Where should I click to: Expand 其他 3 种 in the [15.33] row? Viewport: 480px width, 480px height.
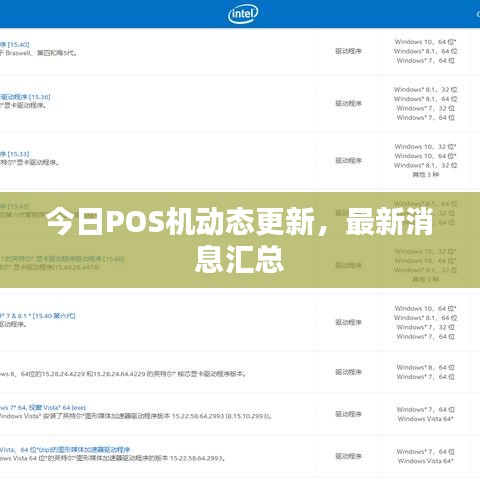tap(426, 174)
